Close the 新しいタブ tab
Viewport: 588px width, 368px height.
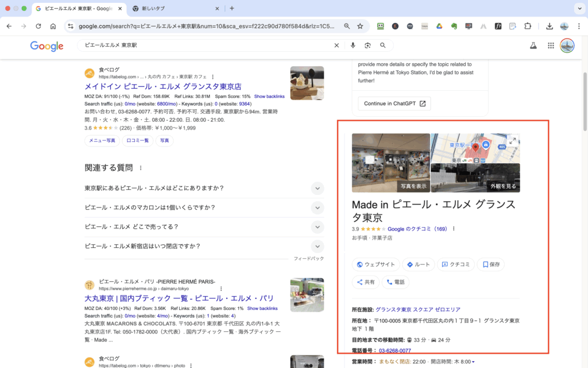click(217, 8)
